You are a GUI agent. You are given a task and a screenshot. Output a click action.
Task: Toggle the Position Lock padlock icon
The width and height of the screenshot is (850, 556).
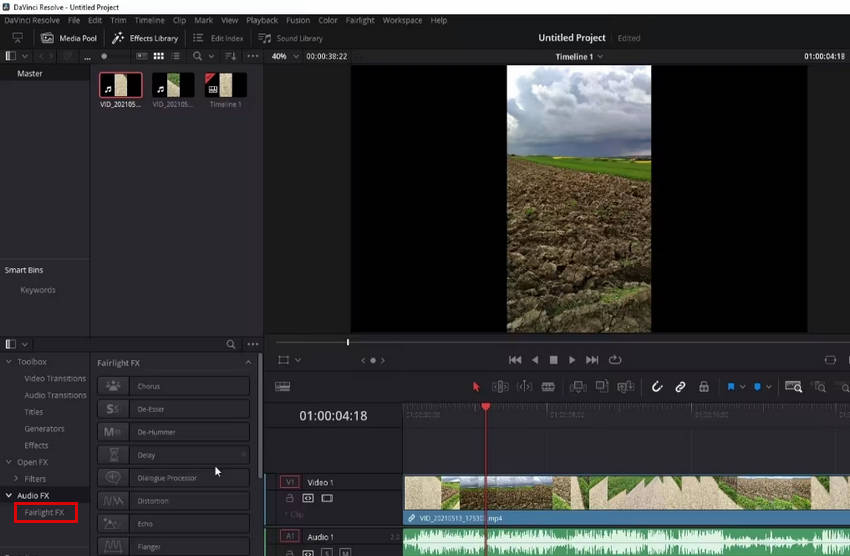tap(704, 387)
